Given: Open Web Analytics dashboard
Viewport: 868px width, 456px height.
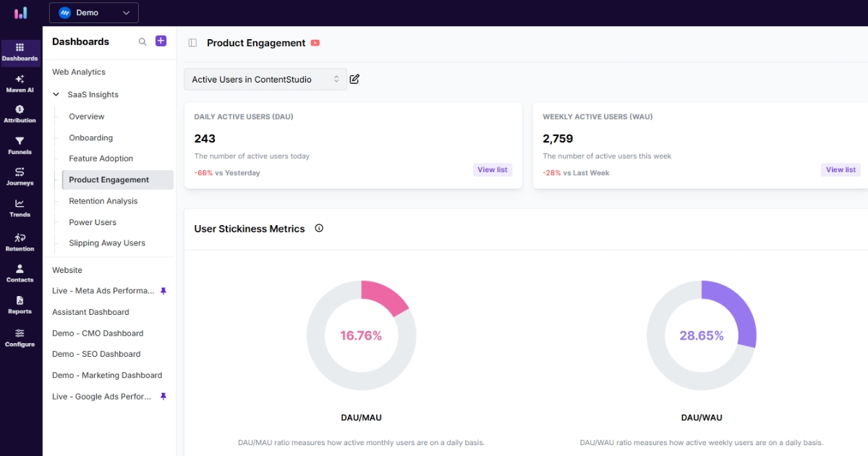Looking at the screenshot, I should (x=79, y=72).
